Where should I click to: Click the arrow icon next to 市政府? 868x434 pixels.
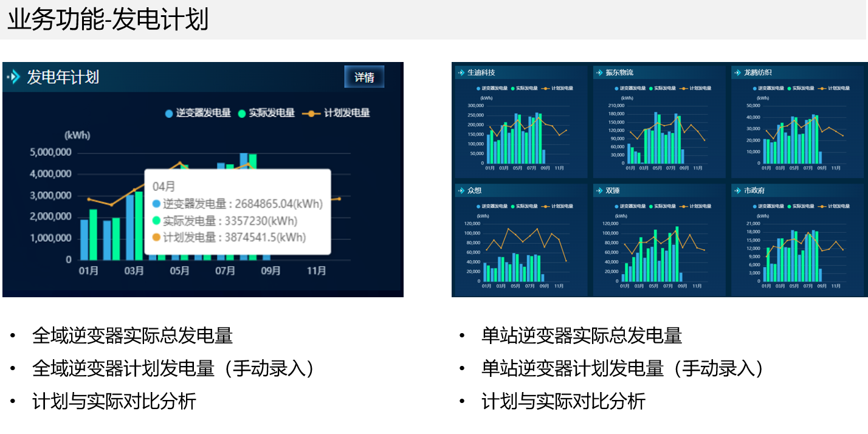coord(737,190)
